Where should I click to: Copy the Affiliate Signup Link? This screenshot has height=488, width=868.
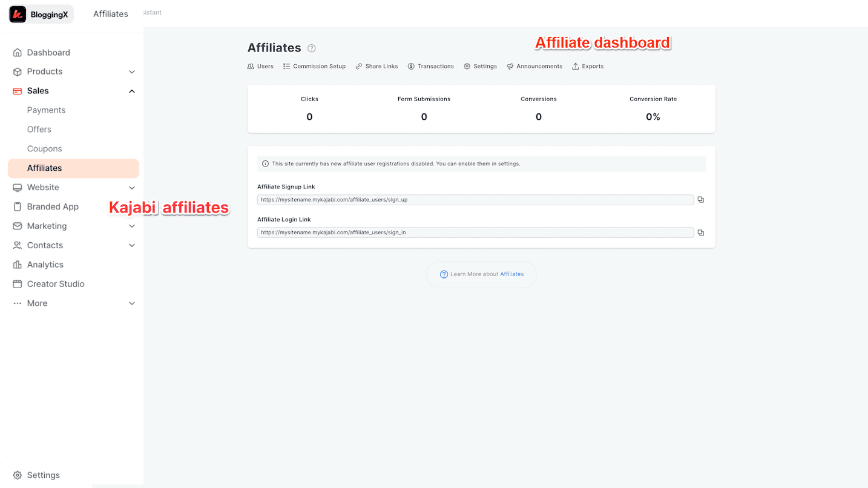coord(700,199)
